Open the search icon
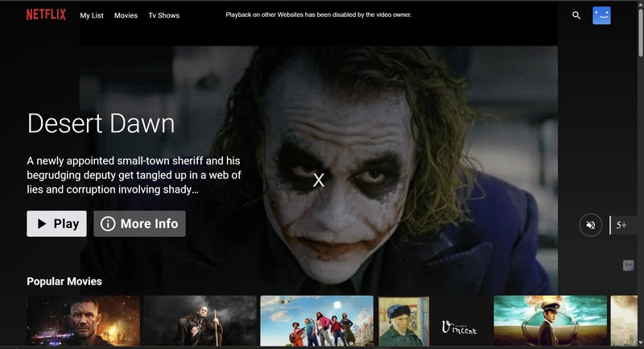The height and width of the screenshot is (349, 644). (576, 15)
